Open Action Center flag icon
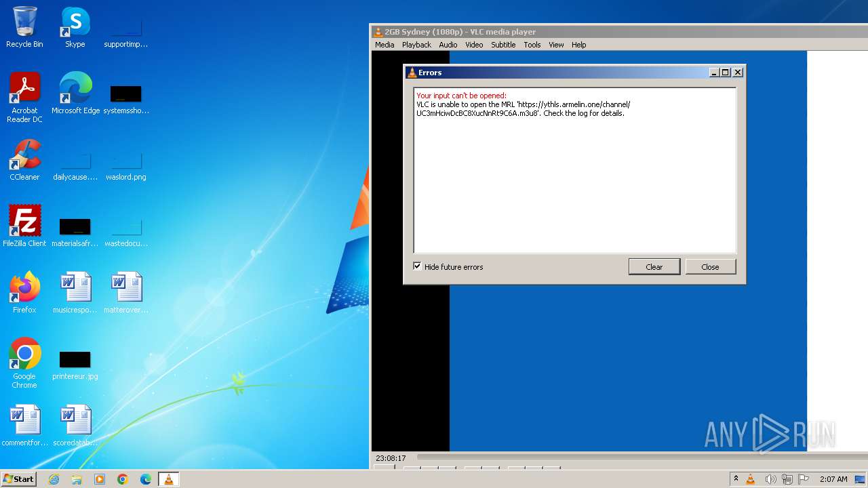Screen dimensions: 868x488 (x=804, y=479)
